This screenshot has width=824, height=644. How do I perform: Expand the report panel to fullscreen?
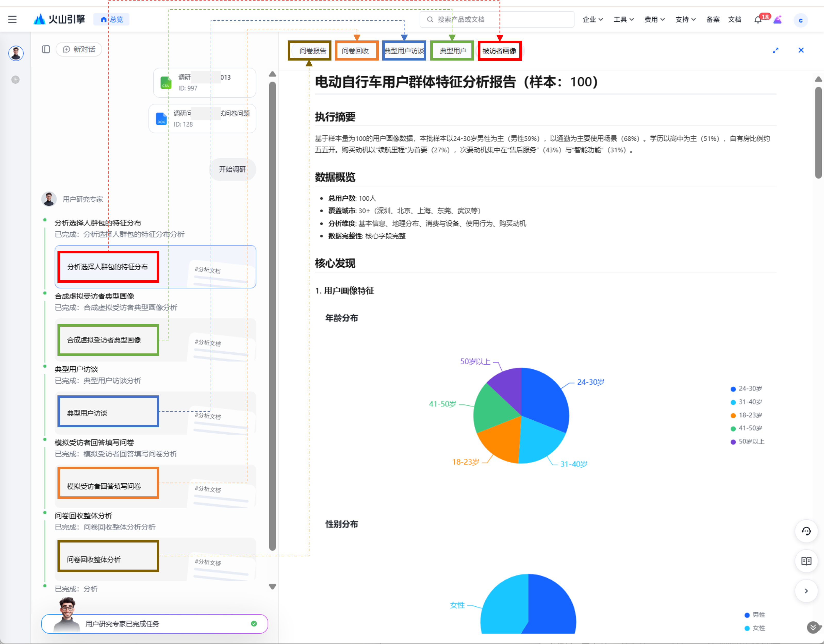click(x=775, y=50)
